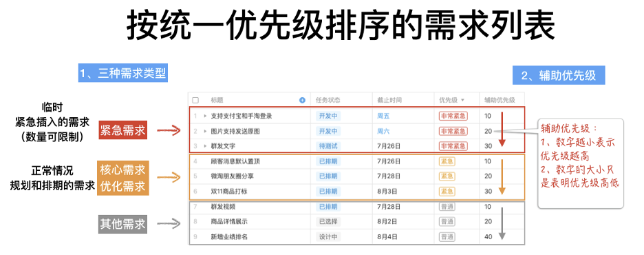This screenshot has width=644, height=255.
Task: Click the 任务状态 column header
Action: (328, 100)
